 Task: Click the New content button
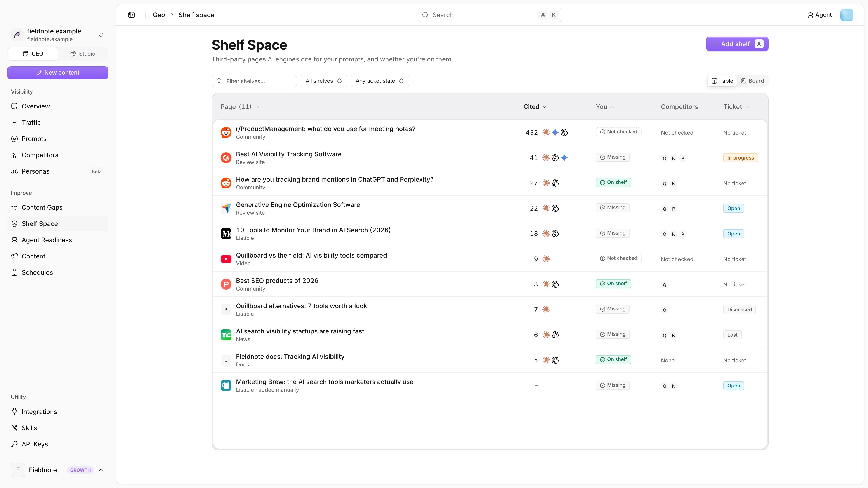coord(58,73)
